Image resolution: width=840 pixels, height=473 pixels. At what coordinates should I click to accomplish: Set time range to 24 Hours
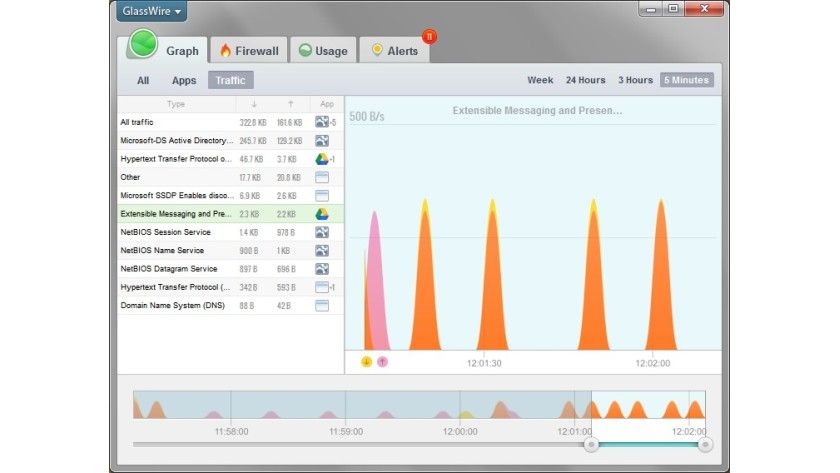coord(586,80)
